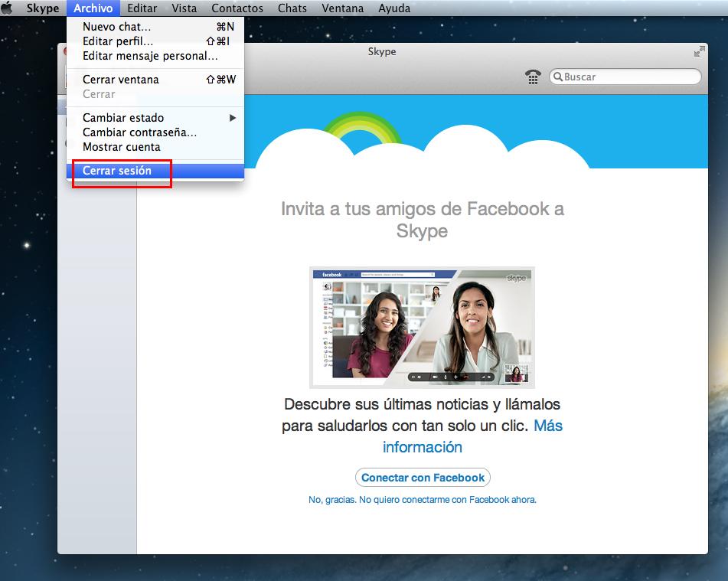The width and height of the screenshot is (728, 581).
Task: Open the Chats menu in menu bar
Action: click(x=292, y=8)
